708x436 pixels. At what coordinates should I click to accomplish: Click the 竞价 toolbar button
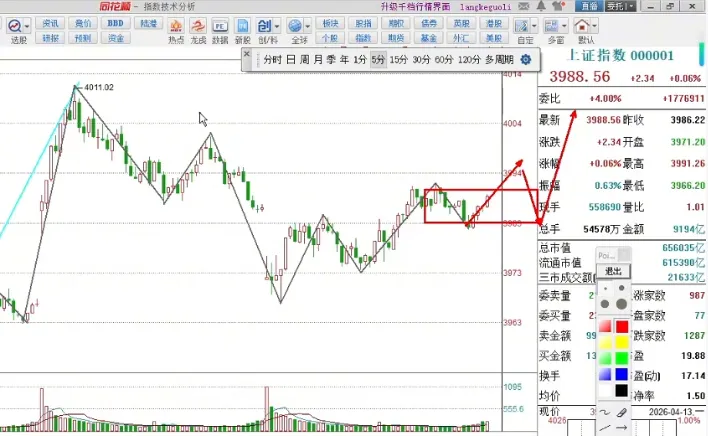pos(83,23)
